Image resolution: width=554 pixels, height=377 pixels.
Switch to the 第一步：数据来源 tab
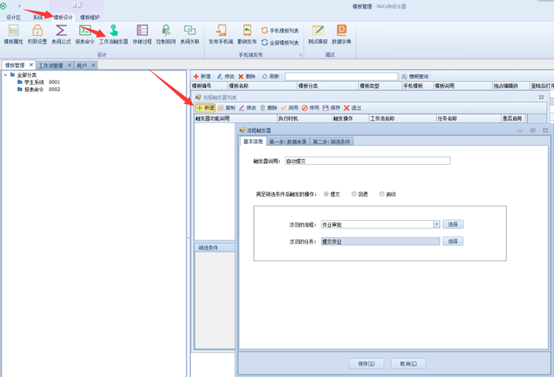coord(288,142)
